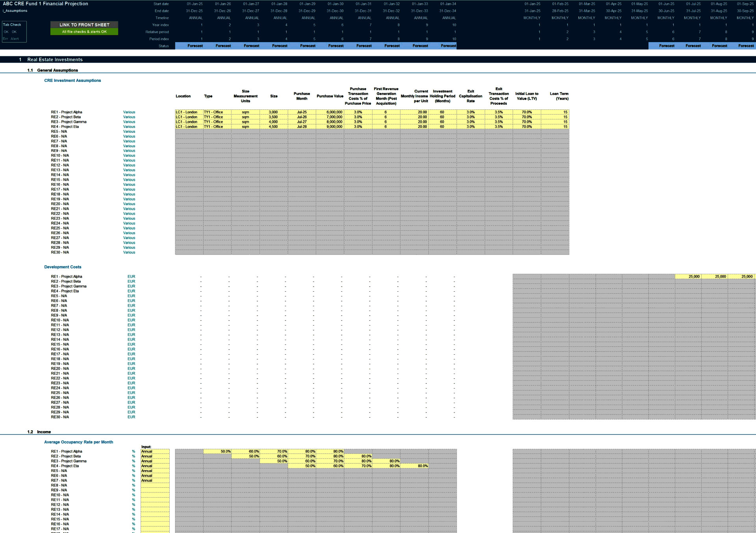
Task: Click the LINK TO FRONT SHEET button
Action: pyautogui.click(x=84, y=24)
